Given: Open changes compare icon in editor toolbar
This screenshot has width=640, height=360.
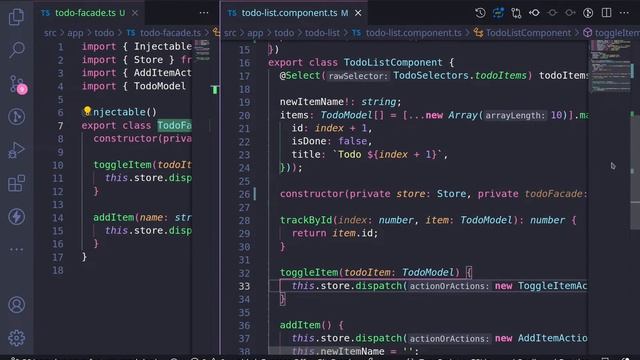Looking at the screenshot, I should [x=516, y=13].
